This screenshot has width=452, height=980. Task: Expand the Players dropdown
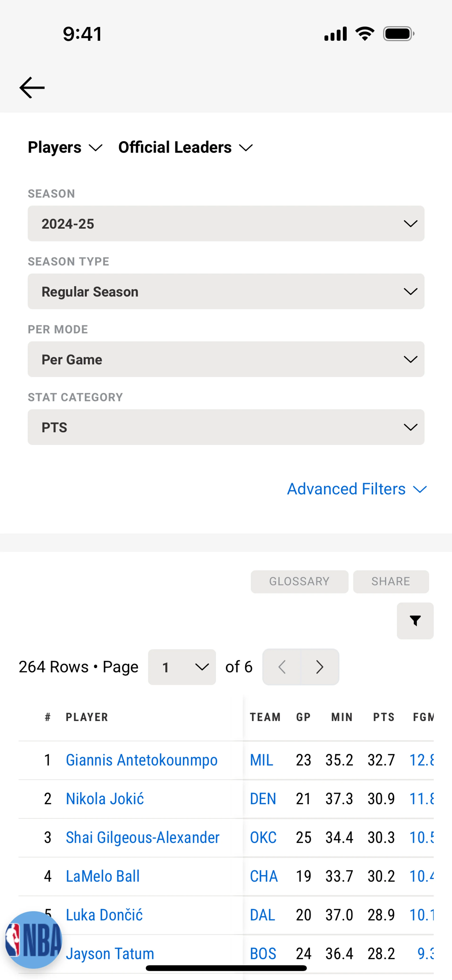(x=65, y=147)
